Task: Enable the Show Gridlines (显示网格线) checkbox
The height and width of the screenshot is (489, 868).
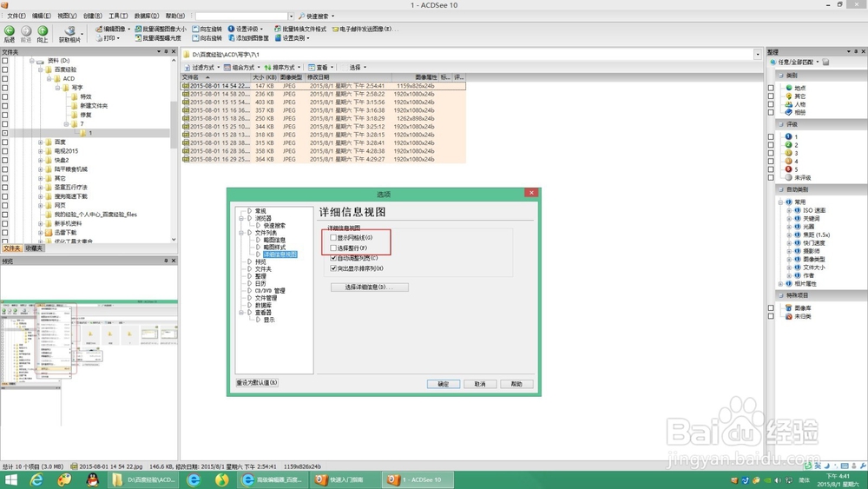Action: (333, 238)
